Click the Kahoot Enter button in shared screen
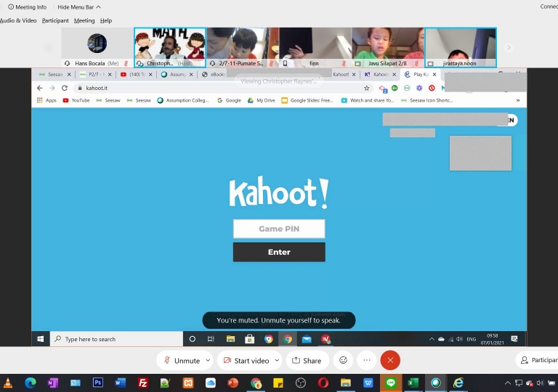Viewport: 558px width, 392px height. [x=279, y=252]
